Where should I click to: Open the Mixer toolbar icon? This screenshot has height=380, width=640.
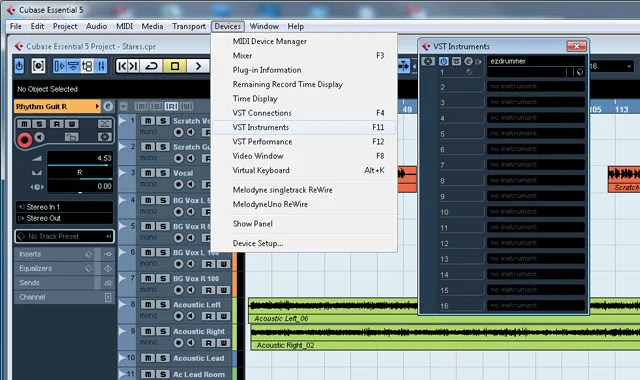click(101, 66)
